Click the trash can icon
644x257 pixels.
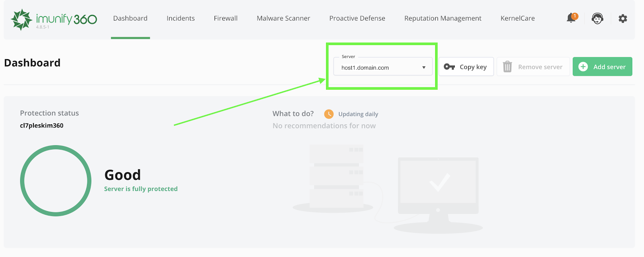coord(507,67)
